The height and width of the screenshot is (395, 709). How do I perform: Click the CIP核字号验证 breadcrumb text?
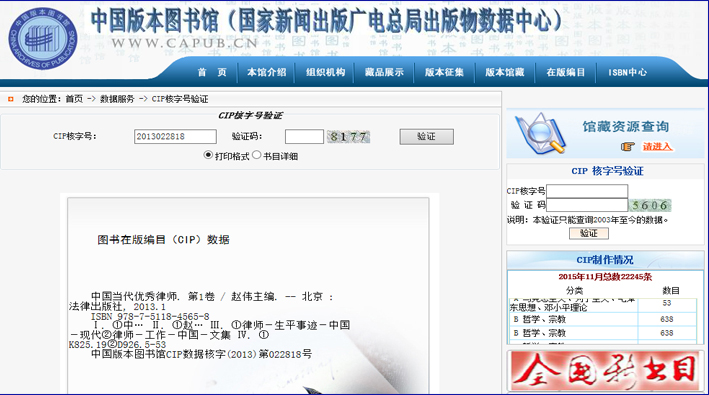(x=180, y=99)
